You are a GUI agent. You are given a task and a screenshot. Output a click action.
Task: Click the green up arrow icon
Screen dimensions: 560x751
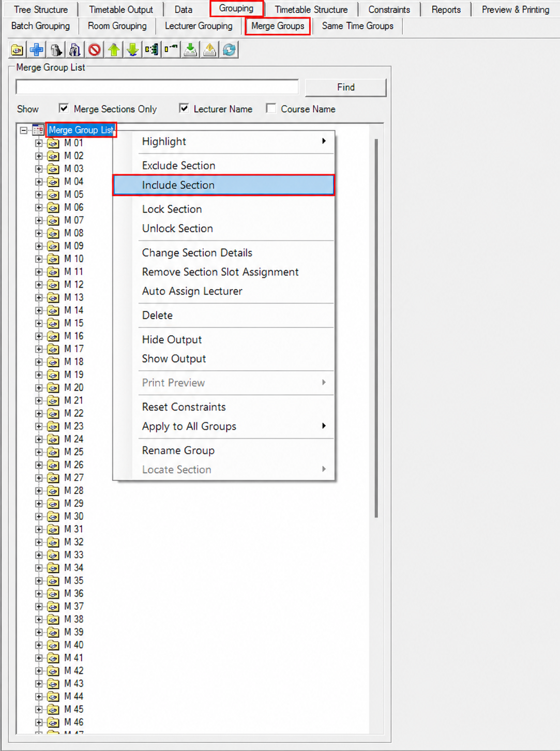(114, 50)
